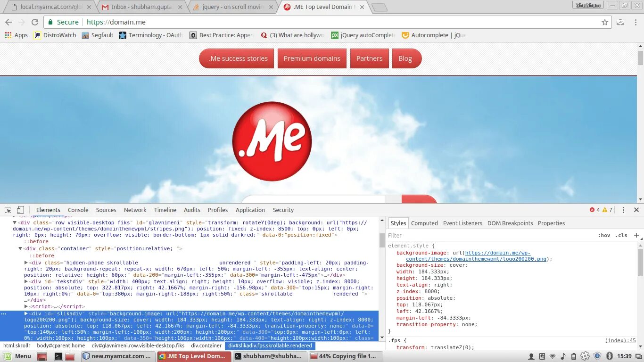The height and width of the screenshot is (362, 644).
Task: Open the Apps bookmarks shortcut
Action: pos(17,35)
